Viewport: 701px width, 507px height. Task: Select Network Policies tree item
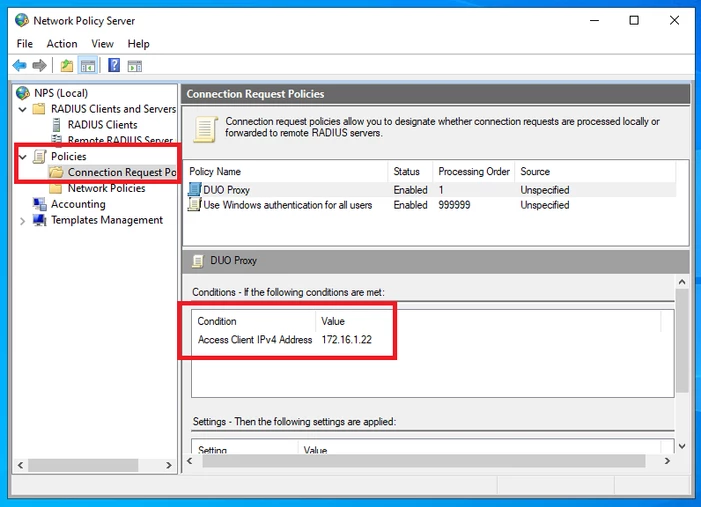point(106,188)
